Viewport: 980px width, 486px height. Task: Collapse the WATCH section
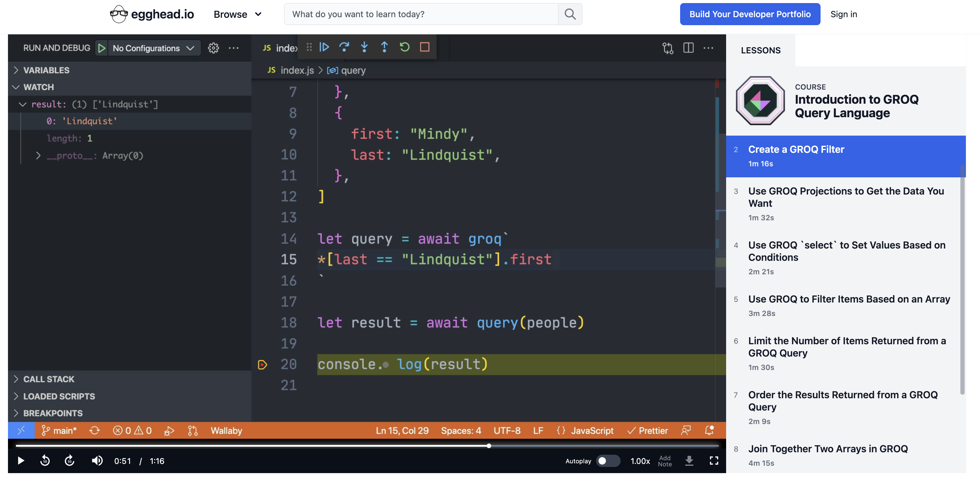point(129,87)
